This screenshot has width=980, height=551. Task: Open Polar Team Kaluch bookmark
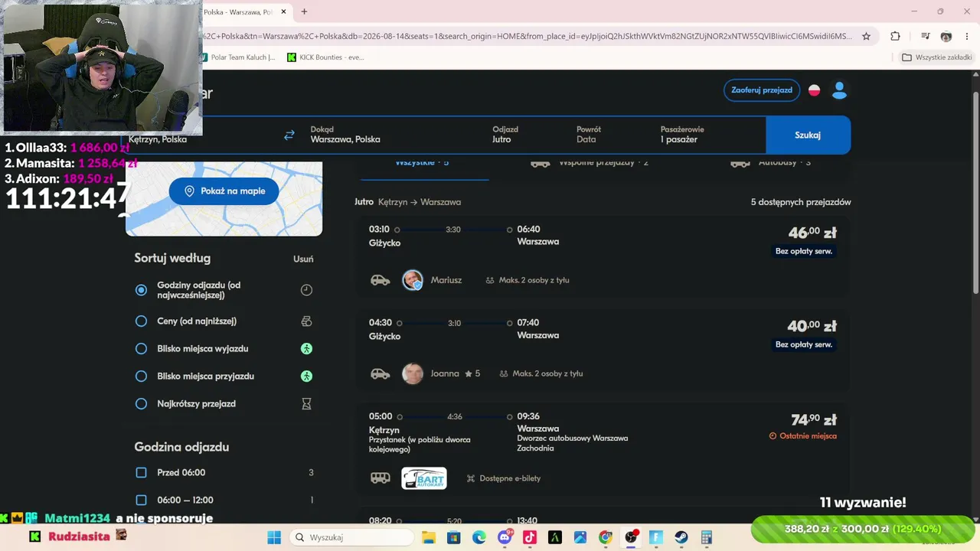point(239,57)
